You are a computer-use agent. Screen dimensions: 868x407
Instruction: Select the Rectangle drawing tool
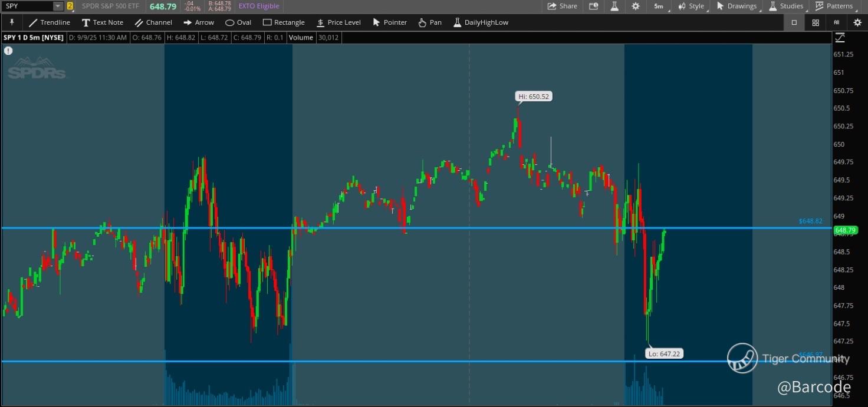(x=284, y=22)
